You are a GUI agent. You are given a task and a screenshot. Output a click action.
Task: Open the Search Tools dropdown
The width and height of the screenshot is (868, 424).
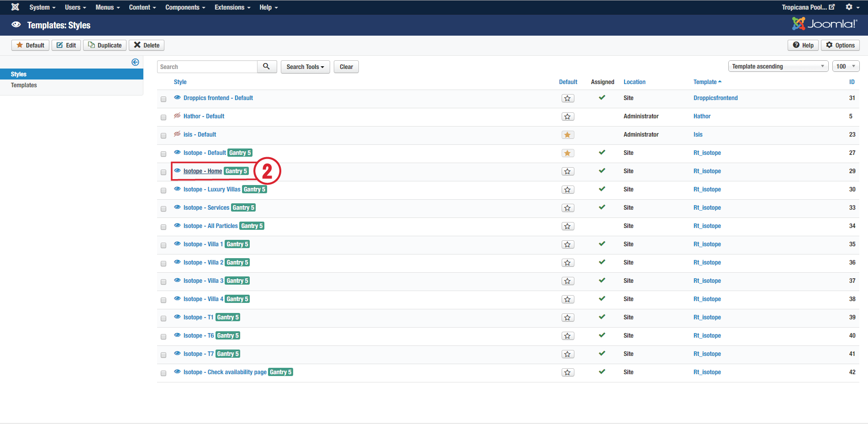(x=305, y=67)
